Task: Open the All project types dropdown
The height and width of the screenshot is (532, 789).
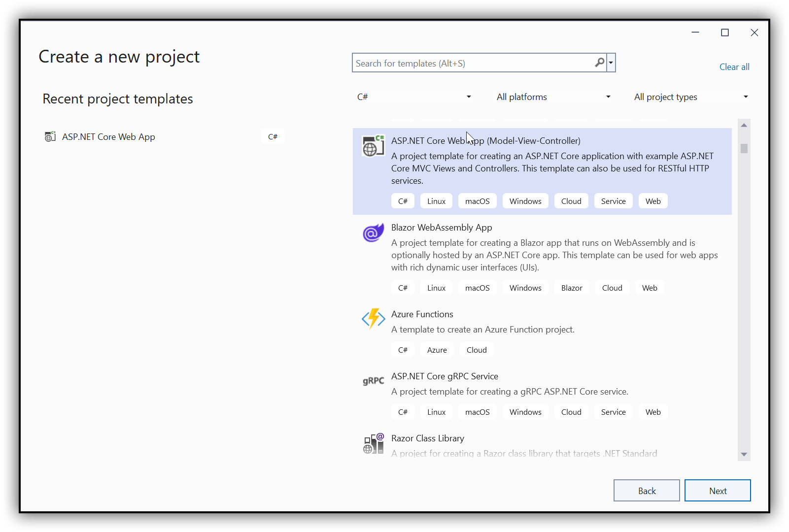Action: click(x=690, y=97)
